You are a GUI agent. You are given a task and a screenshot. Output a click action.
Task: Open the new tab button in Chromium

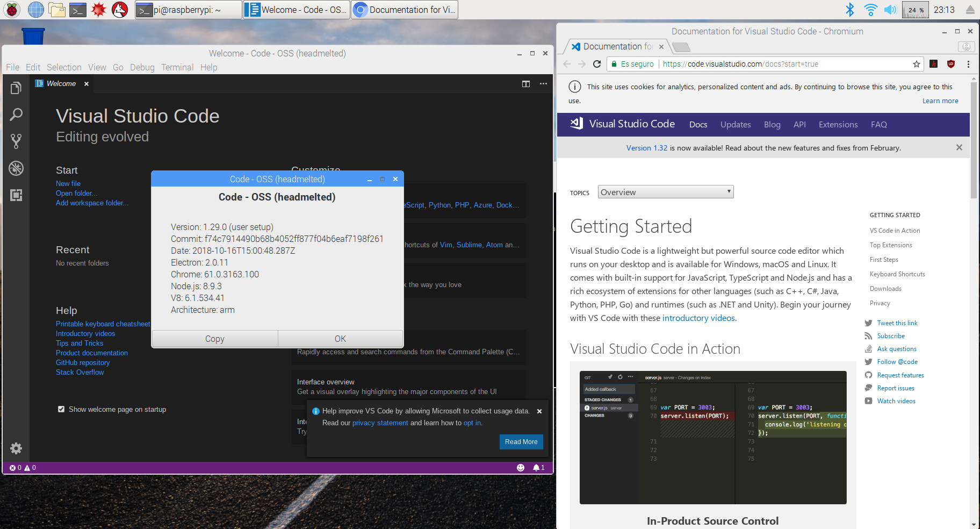coord(681,47)
